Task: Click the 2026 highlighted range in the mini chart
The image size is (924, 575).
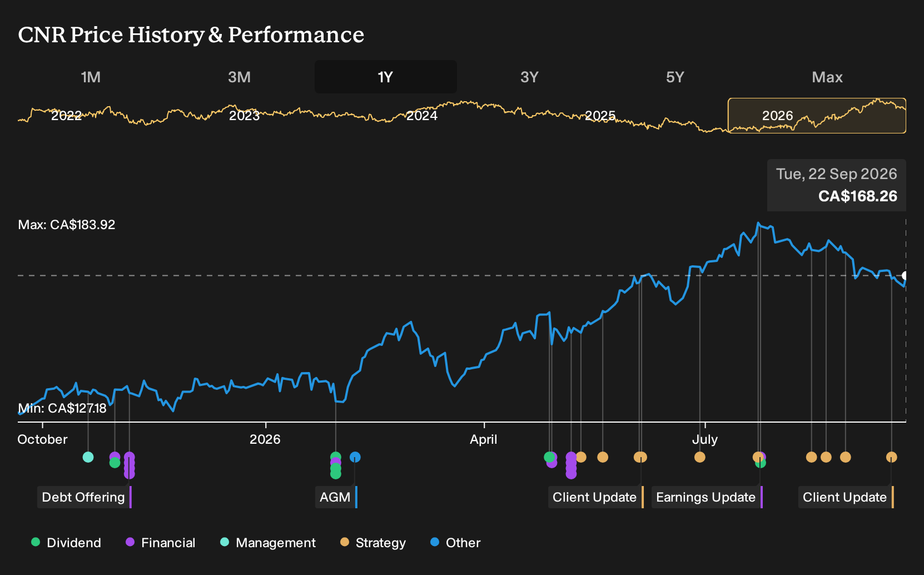Action: [x=817, y=116]
